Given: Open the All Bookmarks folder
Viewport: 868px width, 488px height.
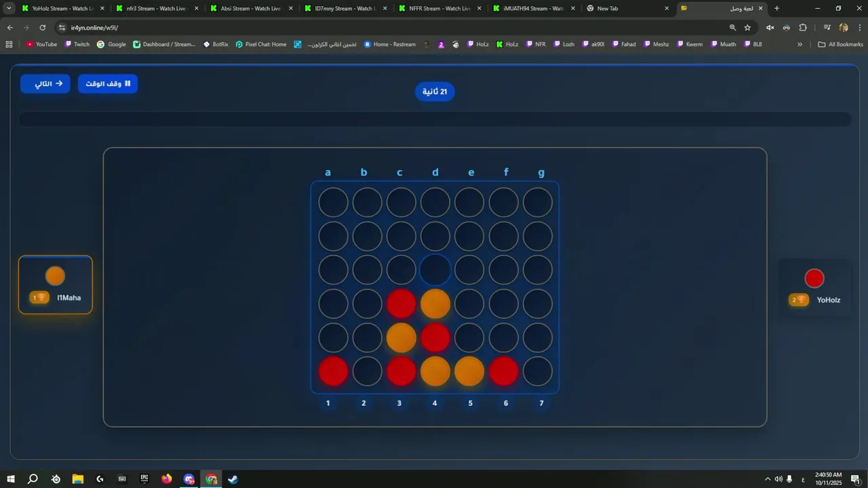Looking at the screenshot, I should click(840, 44).
